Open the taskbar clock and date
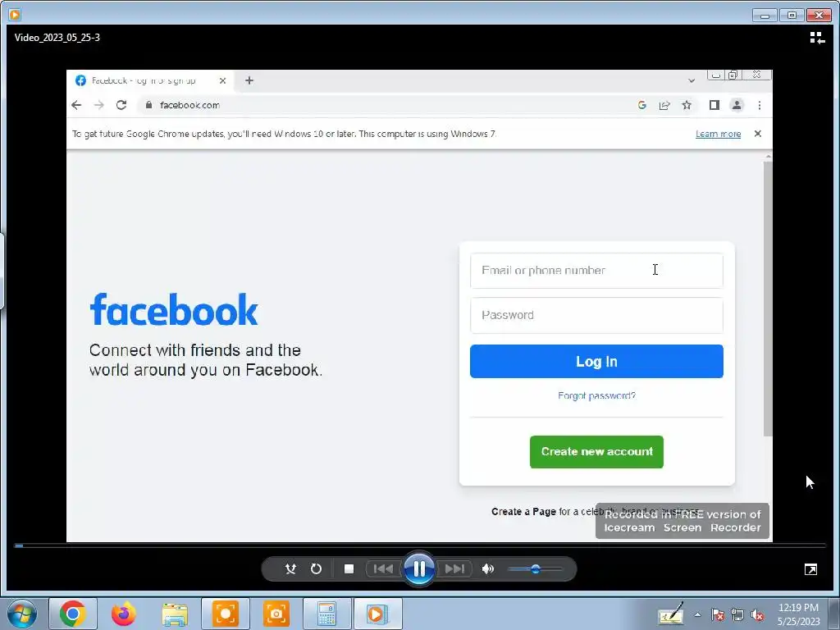Viewport: 840px width, 630px height. pyautogui.click(x=798, y=614)
